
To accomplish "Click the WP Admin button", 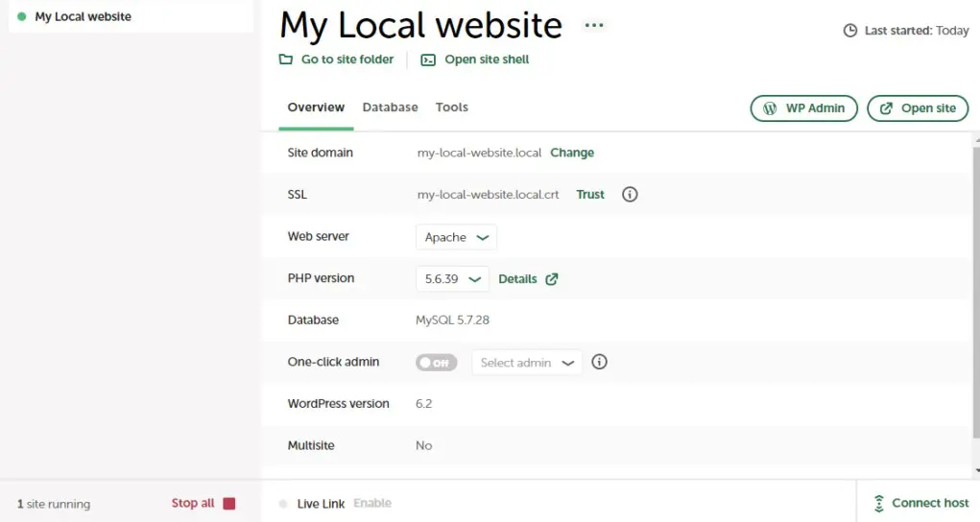I will [x=803, y=108].
